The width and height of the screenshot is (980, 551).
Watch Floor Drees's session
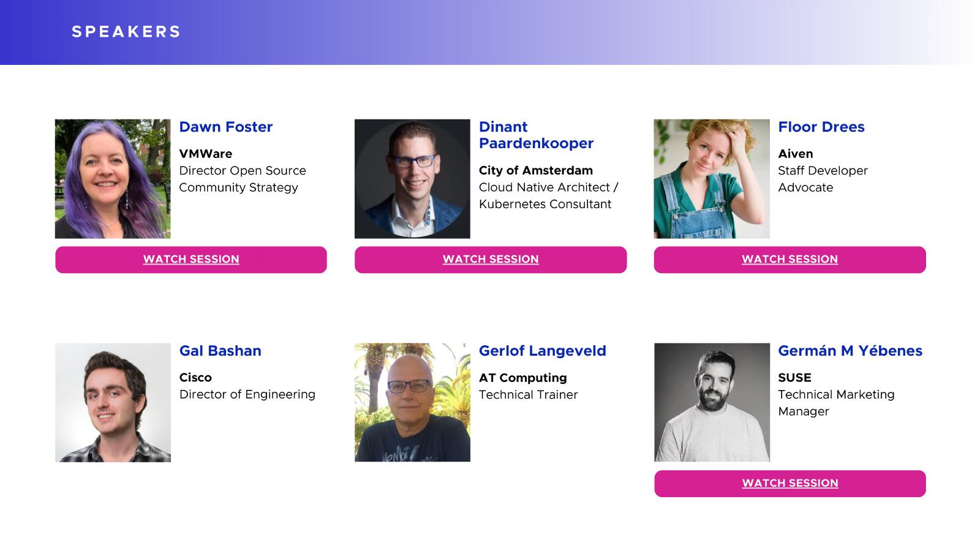[x=790, y=260]
